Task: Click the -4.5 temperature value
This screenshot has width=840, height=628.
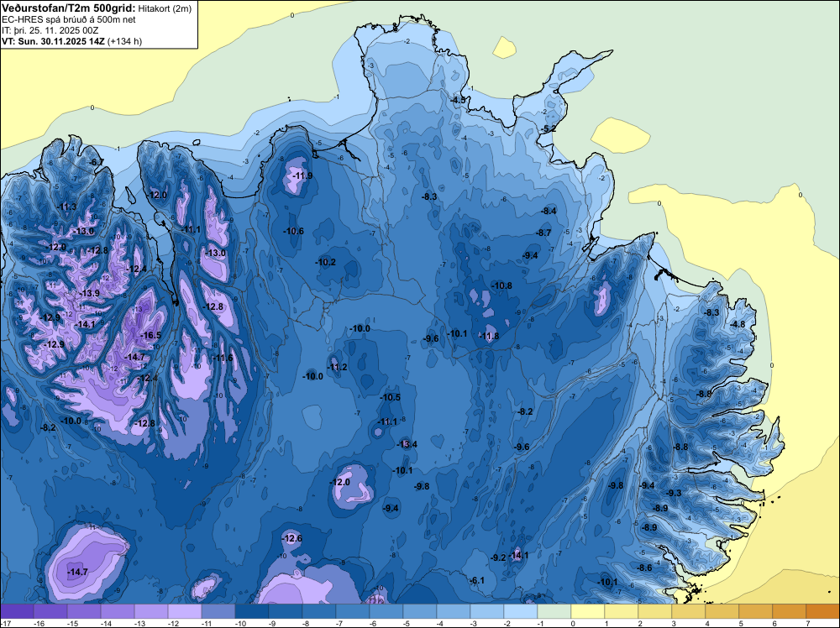Action: 458,101
